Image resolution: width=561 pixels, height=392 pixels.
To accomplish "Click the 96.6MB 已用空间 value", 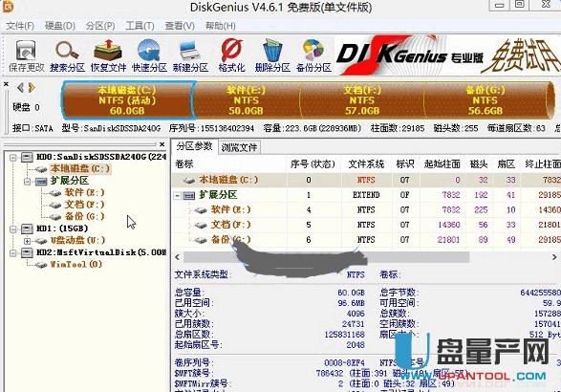I will coord(351,303).
